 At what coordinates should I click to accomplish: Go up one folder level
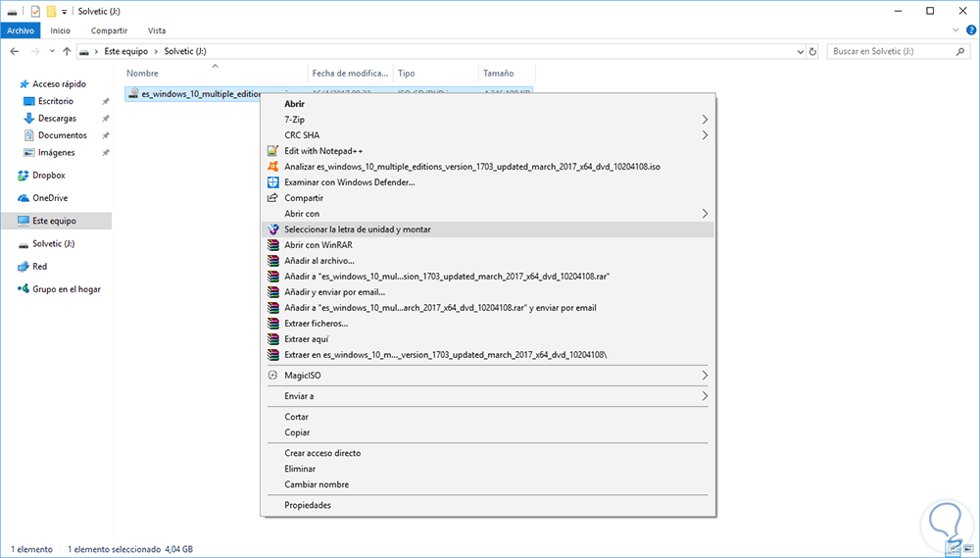(x=67, y=51)
